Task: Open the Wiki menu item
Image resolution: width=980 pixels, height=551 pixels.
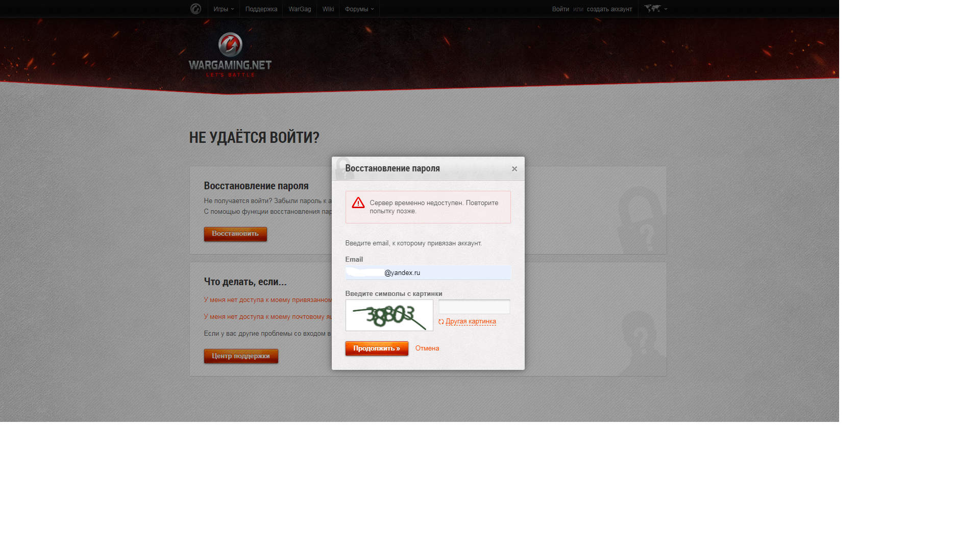Action: click(328, 9)
